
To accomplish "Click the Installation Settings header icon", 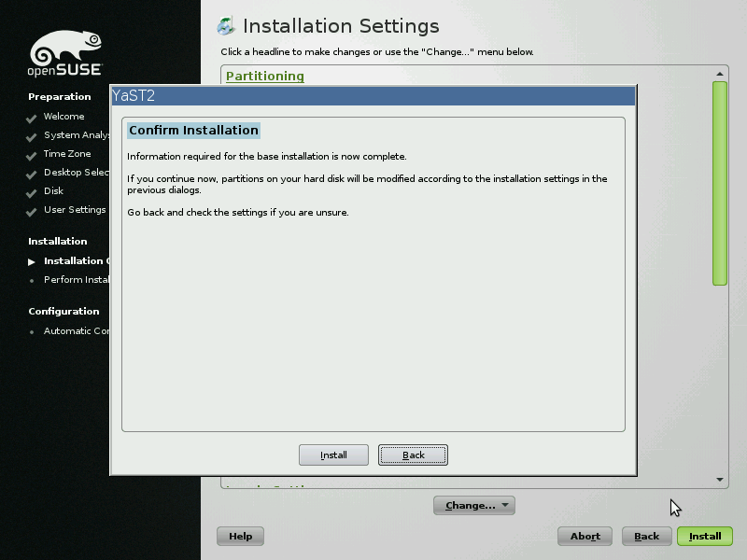I will (x=225, y=26).
